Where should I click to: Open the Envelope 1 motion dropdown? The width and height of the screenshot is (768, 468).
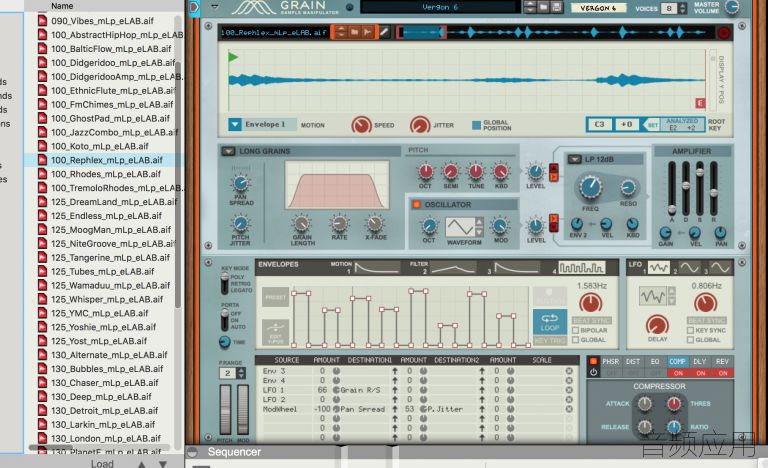[235, 124]
